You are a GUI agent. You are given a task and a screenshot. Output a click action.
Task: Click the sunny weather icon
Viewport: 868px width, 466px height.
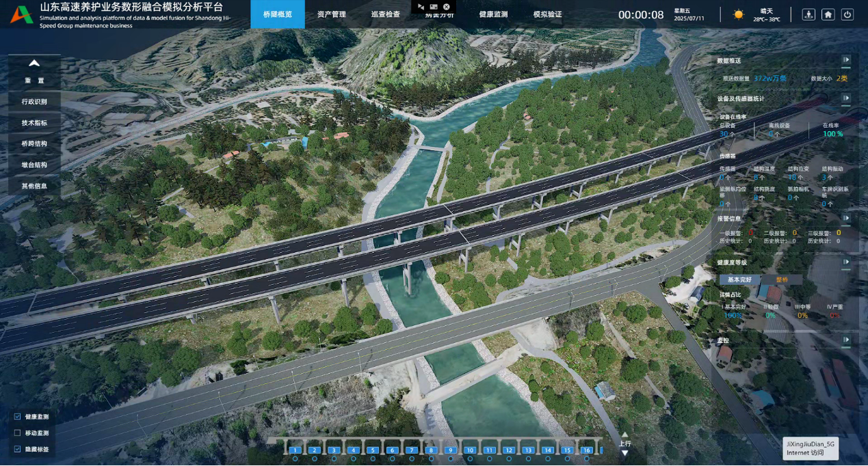(739, 14)
